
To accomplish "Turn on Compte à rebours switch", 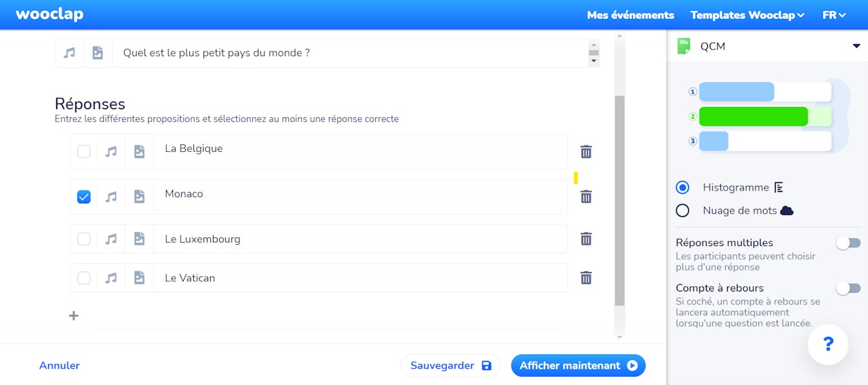I will [848, 288].
